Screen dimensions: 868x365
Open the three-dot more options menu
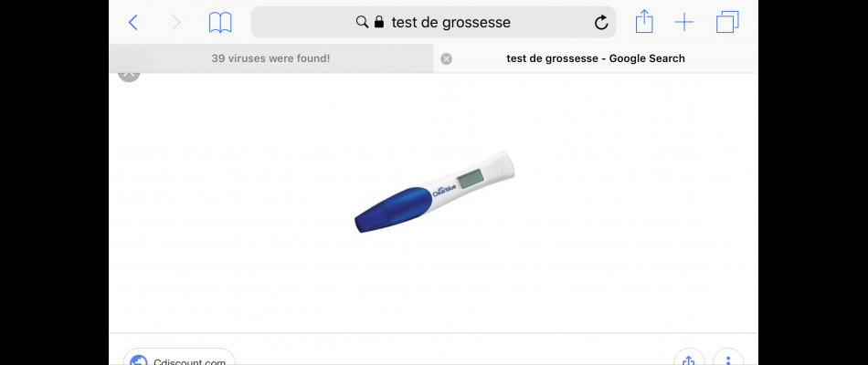pyautogui.click(x=728, y=359)
